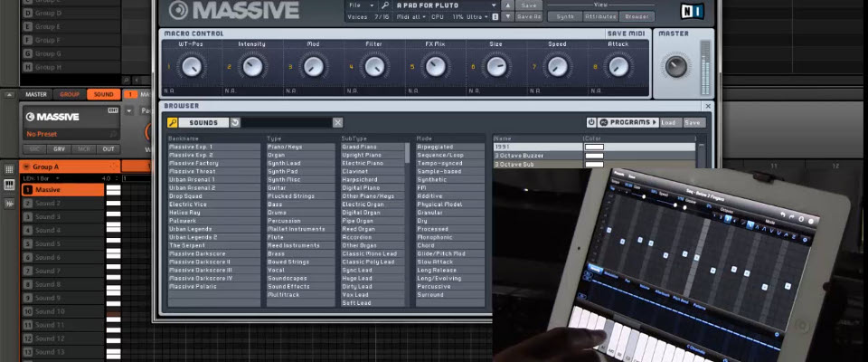The width and height of the screenshot is (868, 362).
Task: Open the Midi all channel dropdown
Action: [410, 17]
